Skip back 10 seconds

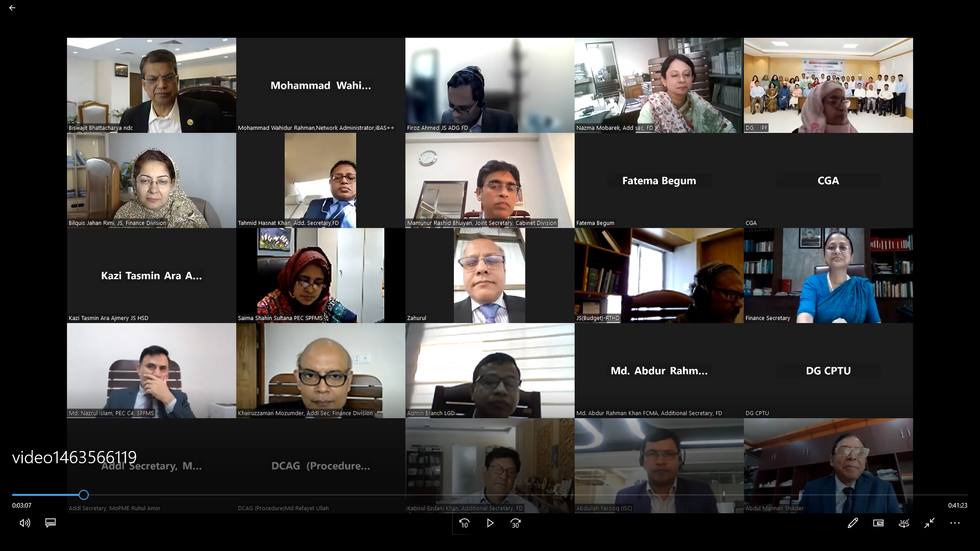[x=464, y=523]
